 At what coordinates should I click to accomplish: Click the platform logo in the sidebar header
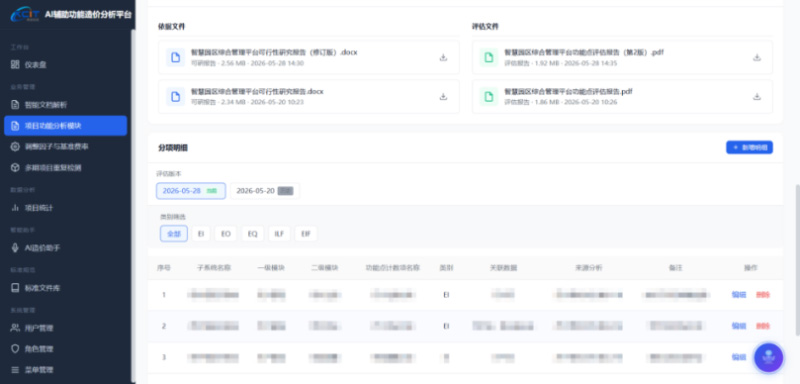(24, 14)
